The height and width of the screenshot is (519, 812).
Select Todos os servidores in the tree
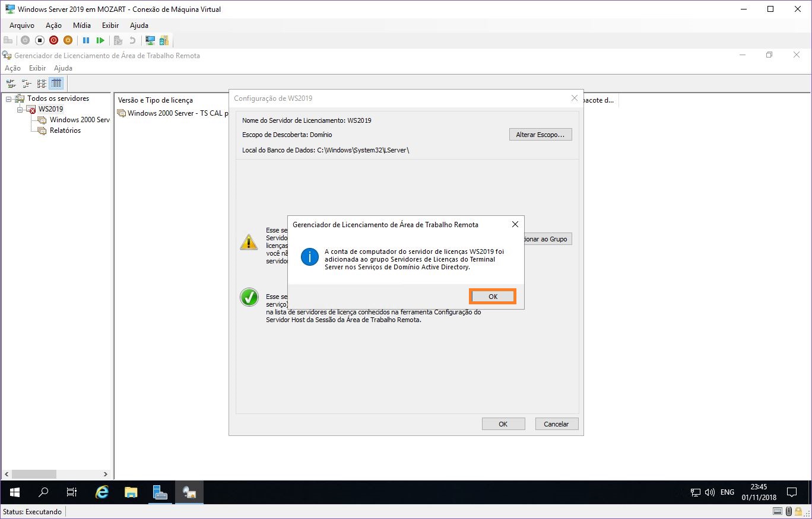click(58, 98)
